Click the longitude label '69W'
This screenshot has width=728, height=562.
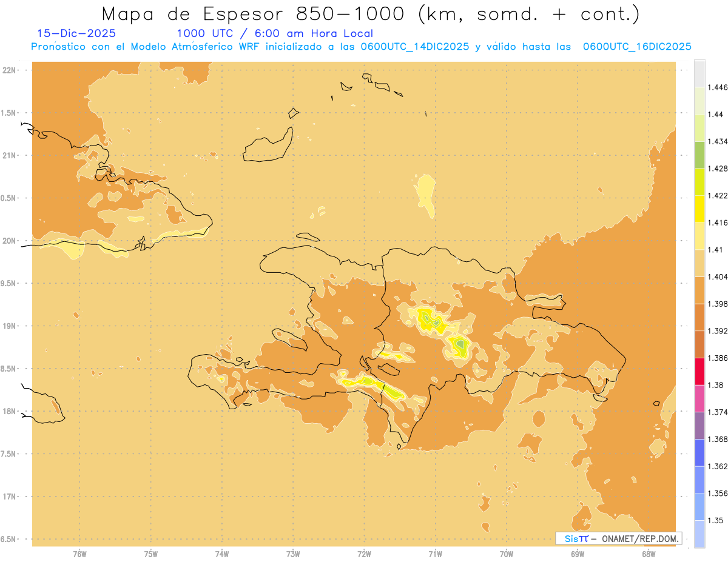[578, 554]
